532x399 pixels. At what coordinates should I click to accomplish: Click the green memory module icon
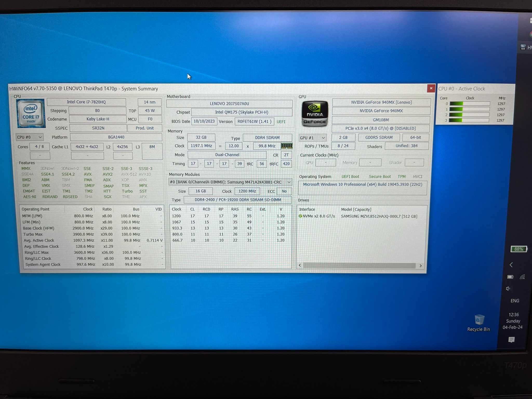(287, 146)
